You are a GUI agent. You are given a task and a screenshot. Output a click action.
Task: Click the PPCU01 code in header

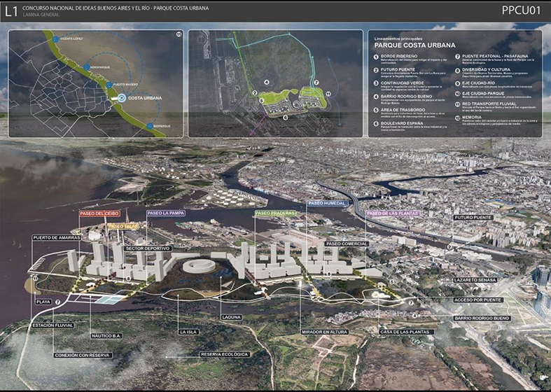coord(521,10)
